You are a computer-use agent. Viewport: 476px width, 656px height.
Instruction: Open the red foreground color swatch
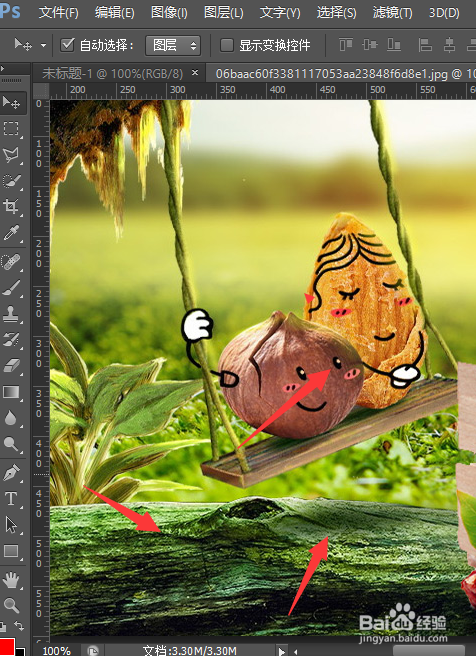(7, 647)
